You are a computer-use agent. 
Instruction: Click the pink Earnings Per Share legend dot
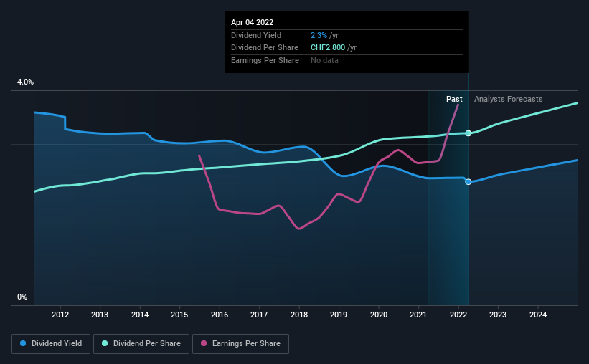pyautogui.click(x=204, y=343)
